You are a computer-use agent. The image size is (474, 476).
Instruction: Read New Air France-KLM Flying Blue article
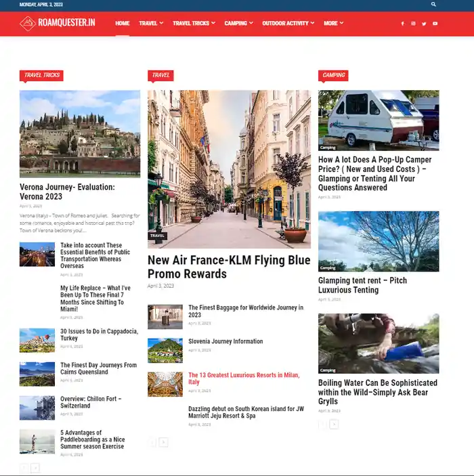pos(229,267)
